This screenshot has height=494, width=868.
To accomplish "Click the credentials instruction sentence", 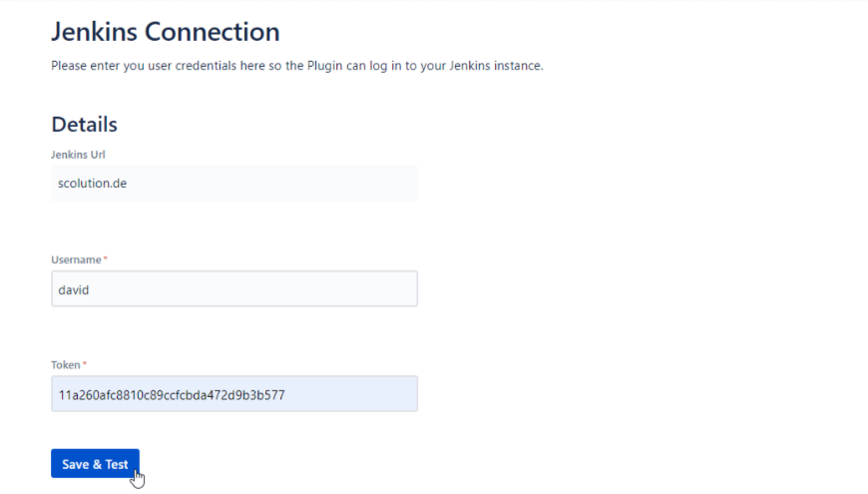I will pos(296,66).
